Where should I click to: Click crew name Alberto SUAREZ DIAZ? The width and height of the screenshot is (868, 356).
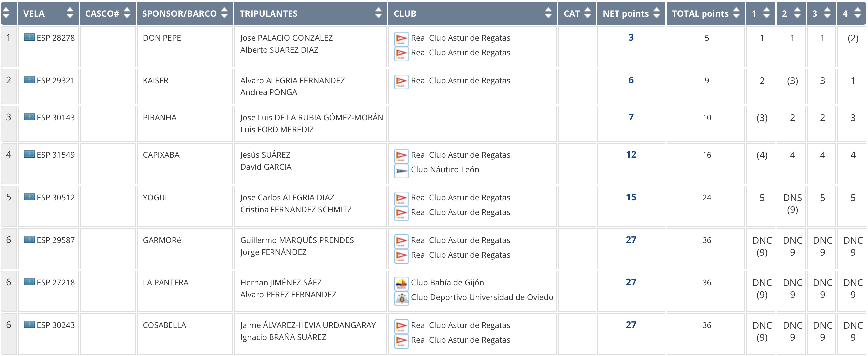pos(279,50)
